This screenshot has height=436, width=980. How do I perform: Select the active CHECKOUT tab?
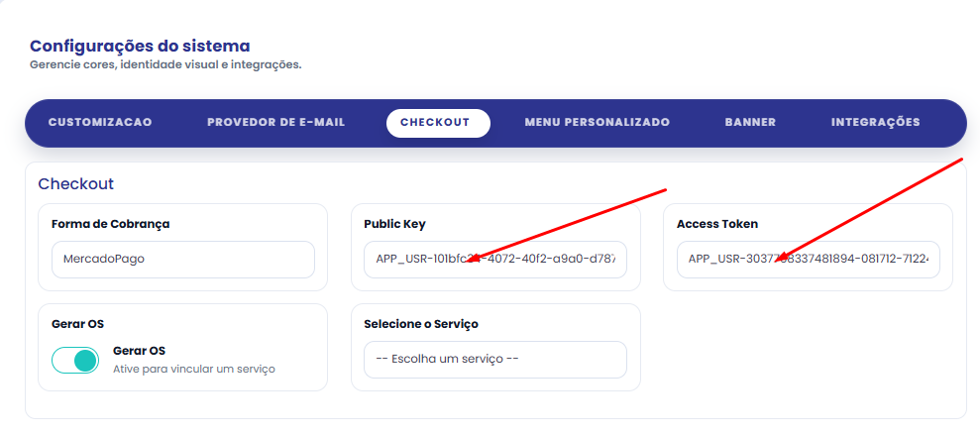(x=438, y=123)
